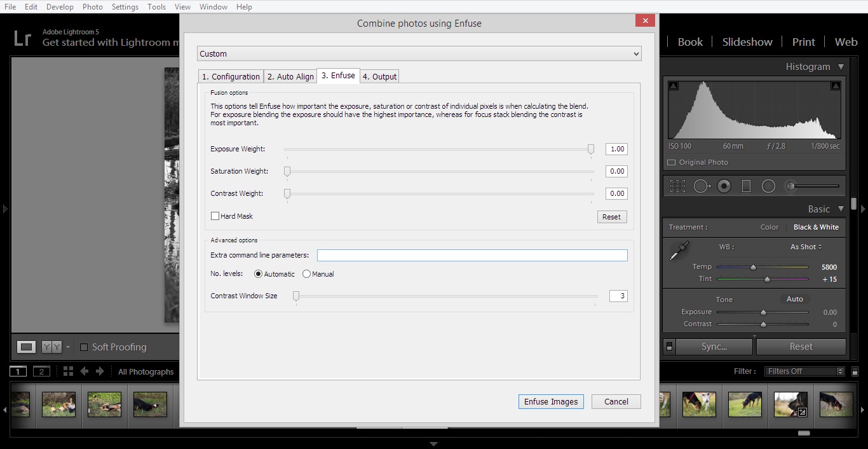Click Reset button in Lightroom panel
The width and height of the screenshot is (868, 449).
point(801,347)
